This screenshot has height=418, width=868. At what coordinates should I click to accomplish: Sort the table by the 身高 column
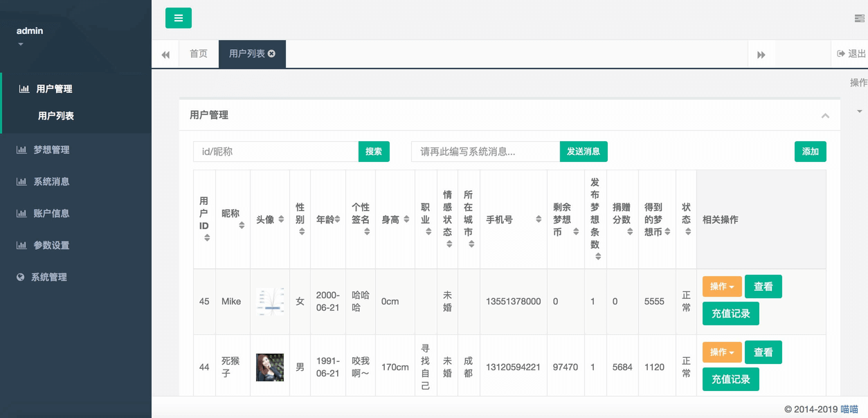click(406, 219)
